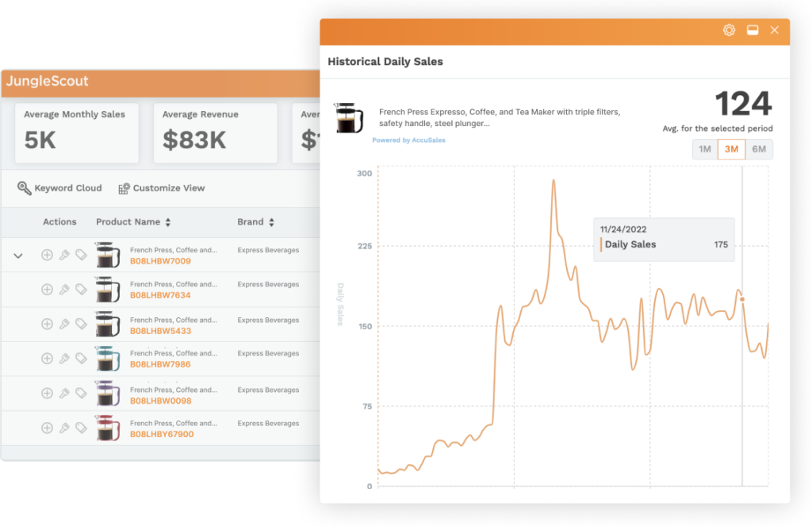Click tag icon for B08LHBW7009 row
This screenshot has height=526, width=812.
pyautogui.click(x=82, y=255)
